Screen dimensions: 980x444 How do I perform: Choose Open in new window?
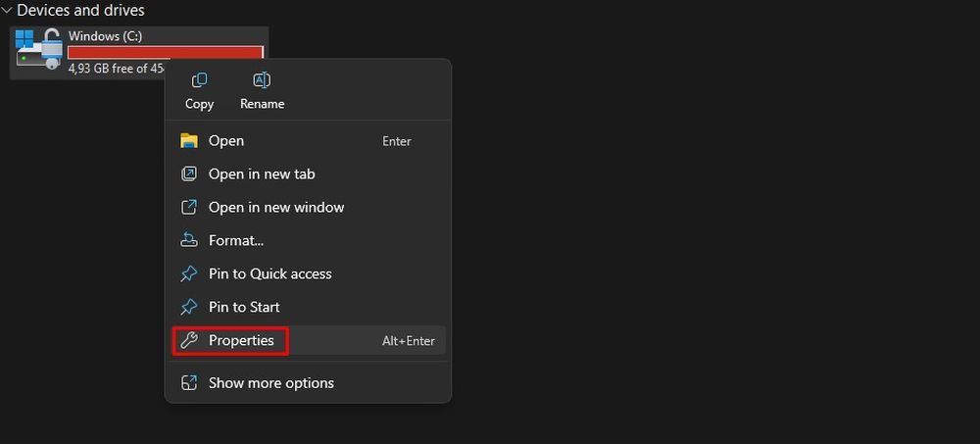pyautogui.click(x=276, y=208)
